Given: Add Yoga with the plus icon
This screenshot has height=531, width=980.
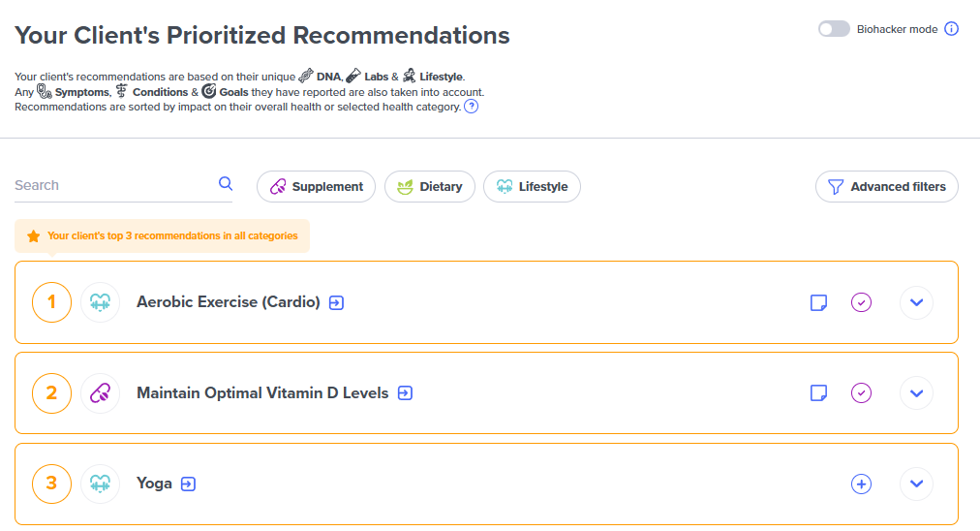Looking at the screenshot, I should pyautogui.click(x=861, y=484).
